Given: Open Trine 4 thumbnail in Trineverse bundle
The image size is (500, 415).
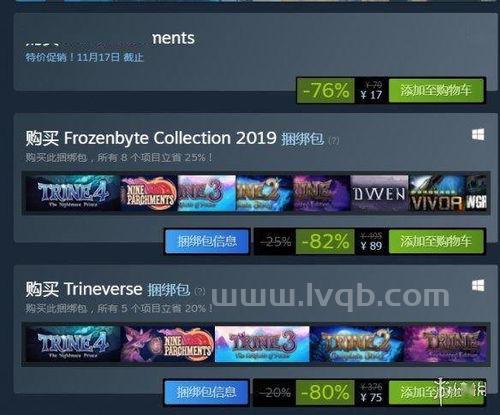Looking at the screenshot, I should [73, 344].
